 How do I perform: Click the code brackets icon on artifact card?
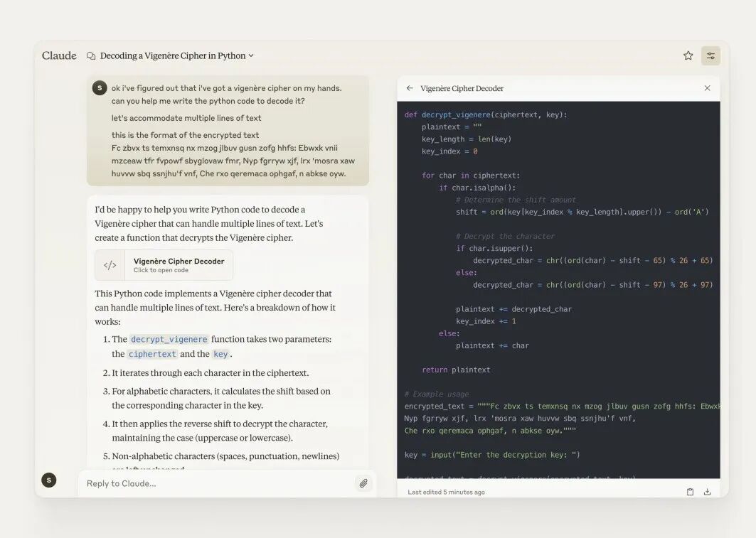point(110,265)
